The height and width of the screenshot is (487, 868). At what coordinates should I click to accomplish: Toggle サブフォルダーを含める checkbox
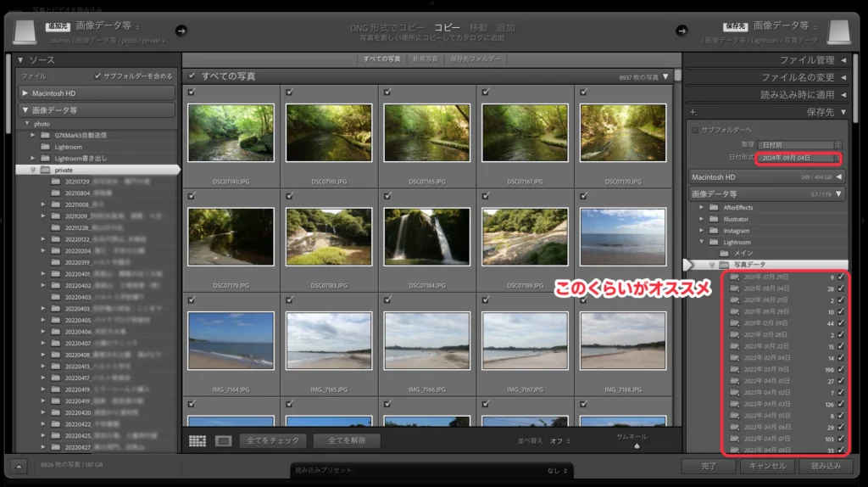pyautogui.click(x=98, y=76)
